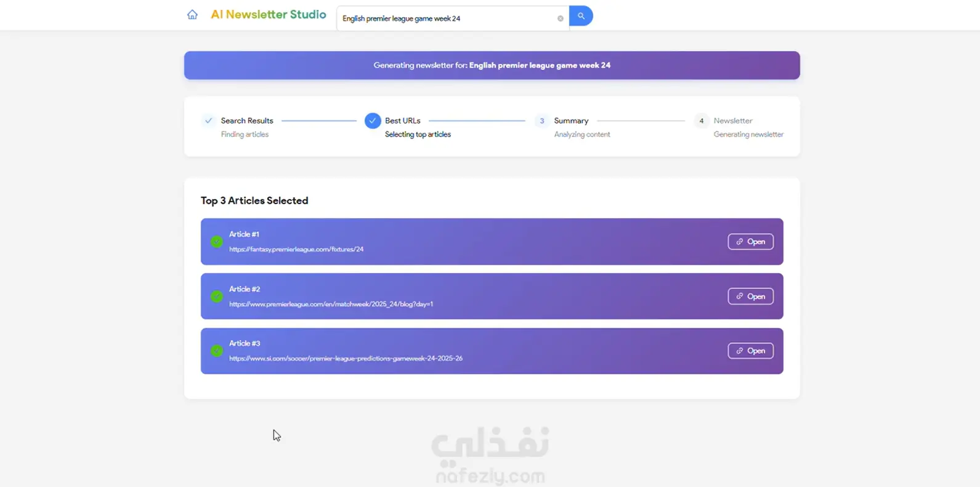
Task: Select step 3 Summary number circle
Action: [x=541, y=121]
